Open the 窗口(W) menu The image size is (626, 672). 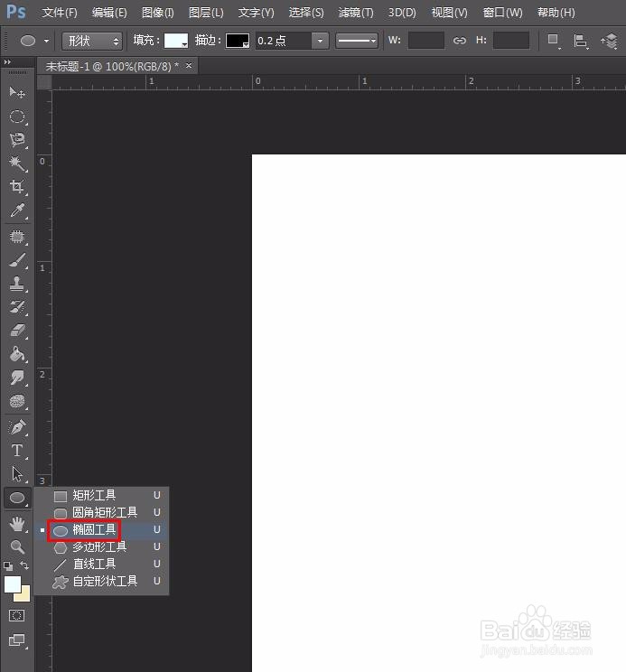[x=502, y=13]
